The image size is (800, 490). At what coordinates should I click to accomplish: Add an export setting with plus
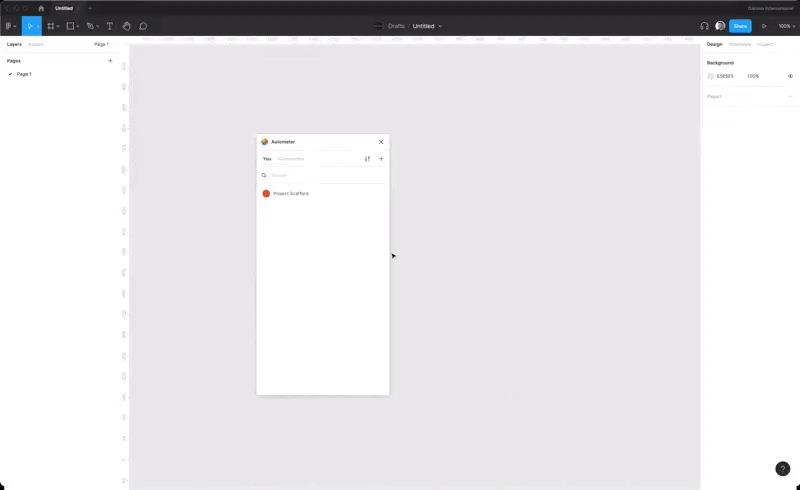(x=790, y=96)
